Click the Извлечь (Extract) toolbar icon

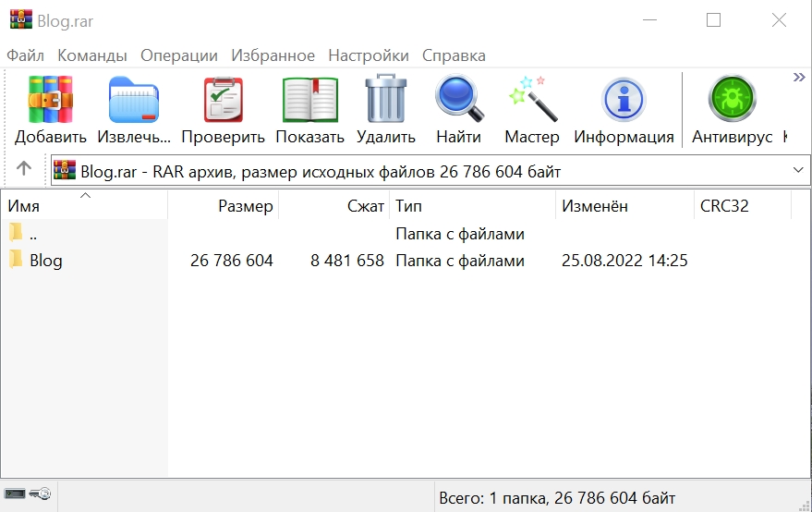[x=134, y=100]
